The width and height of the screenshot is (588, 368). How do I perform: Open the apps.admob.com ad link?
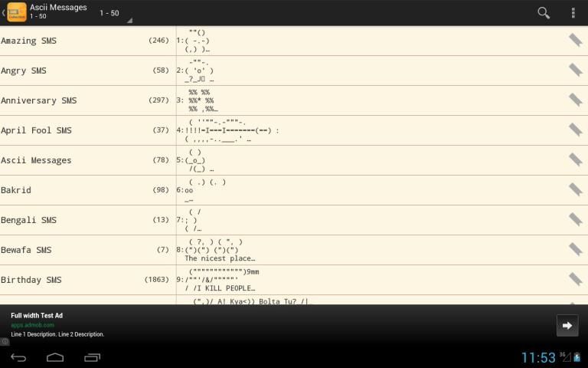32,325
